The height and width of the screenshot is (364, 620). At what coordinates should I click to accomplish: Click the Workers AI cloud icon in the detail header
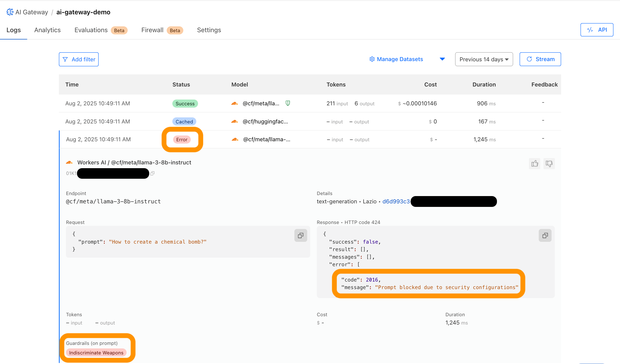69,162
